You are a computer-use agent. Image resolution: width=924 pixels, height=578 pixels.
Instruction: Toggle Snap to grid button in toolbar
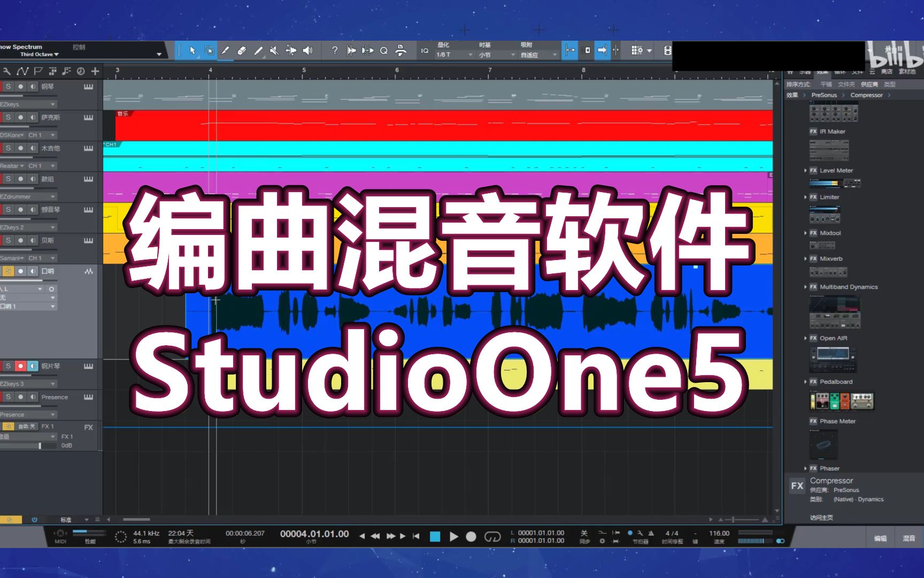point(570,50)
